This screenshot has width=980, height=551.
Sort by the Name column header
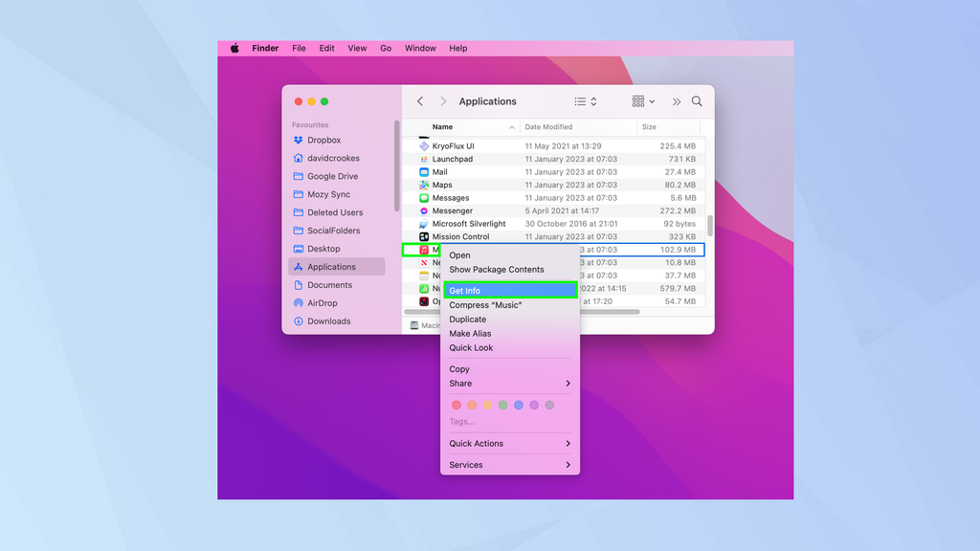pyautogui.click(x=442, y=126)
